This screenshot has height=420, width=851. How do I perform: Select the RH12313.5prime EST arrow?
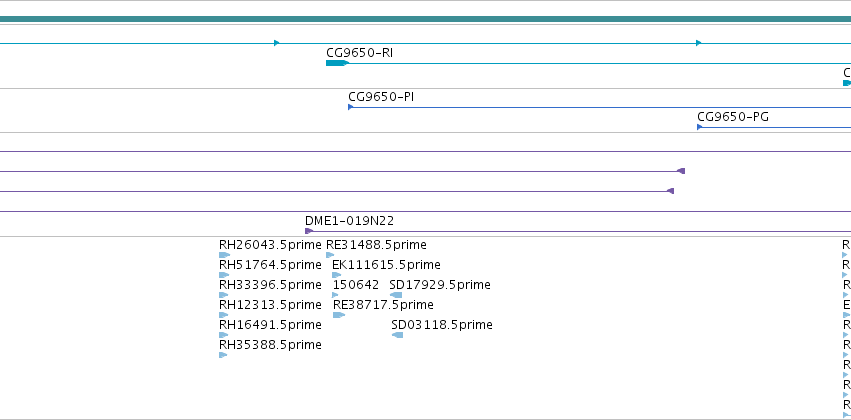point(224,315)
